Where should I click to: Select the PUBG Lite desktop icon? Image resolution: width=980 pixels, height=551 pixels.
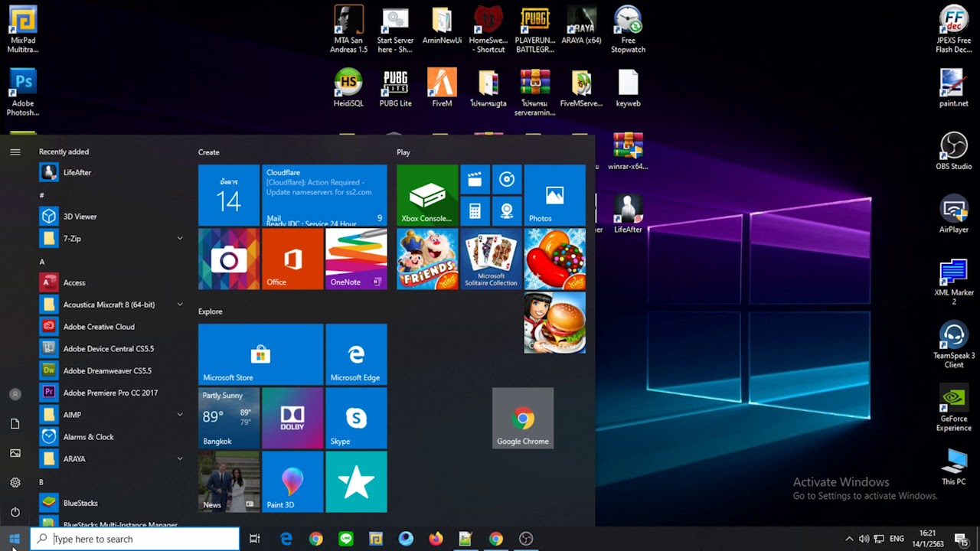click(395, 89)
